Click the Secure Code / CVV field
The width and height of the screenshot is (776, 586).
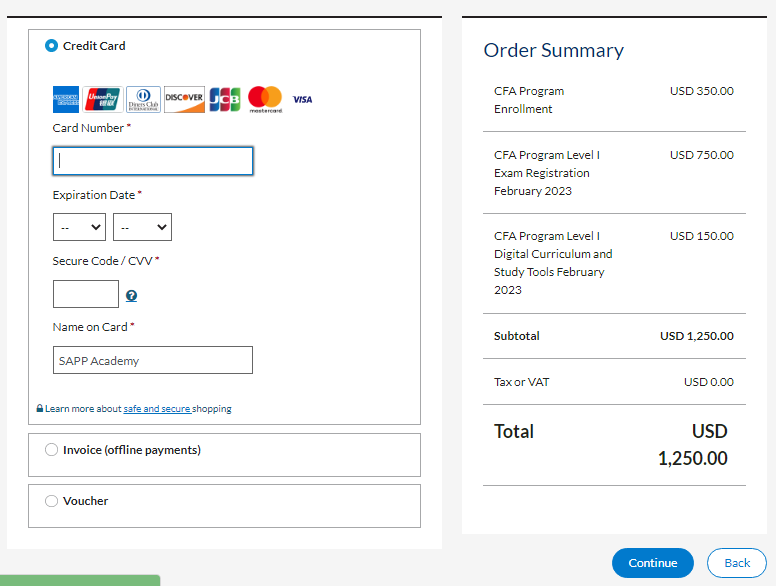click(x=86, y=294)
